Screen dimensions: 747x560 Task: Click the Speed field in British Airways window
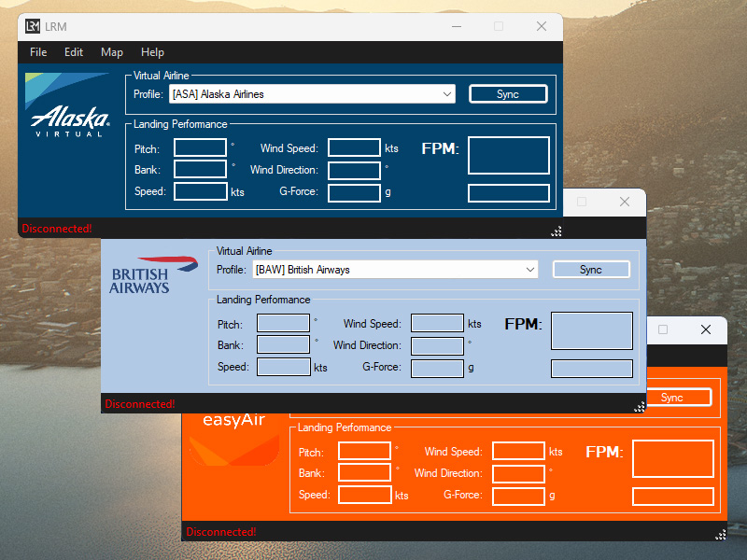click(x=284, y=367)
